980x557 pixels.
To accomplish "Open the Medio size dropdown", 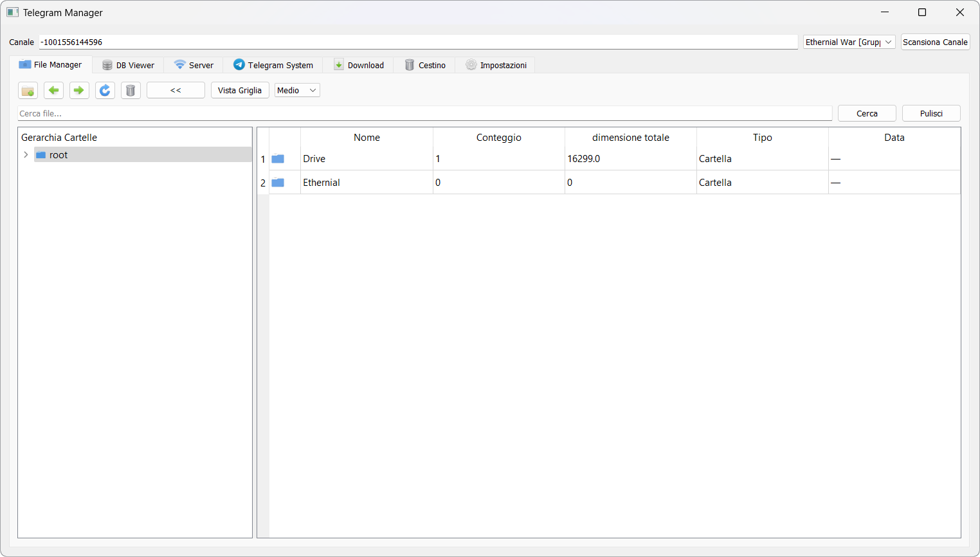I will pyautogui.click(x=297, y=90).
